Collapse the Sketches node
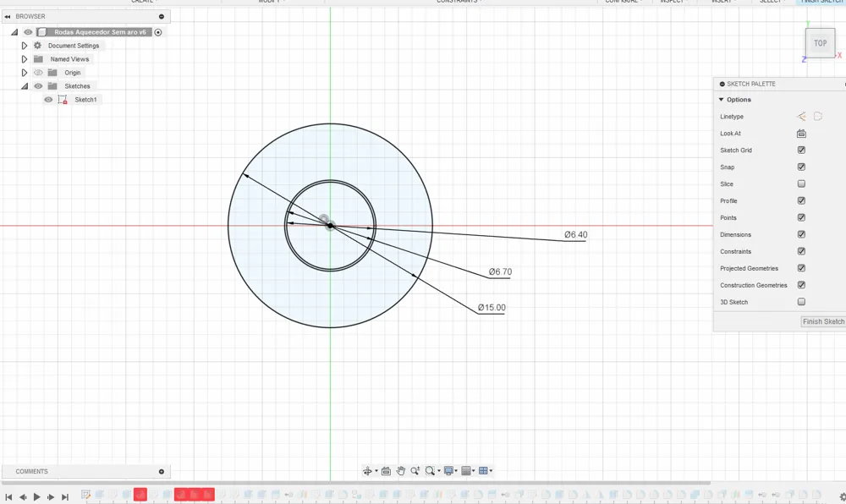 click(25, 86)
